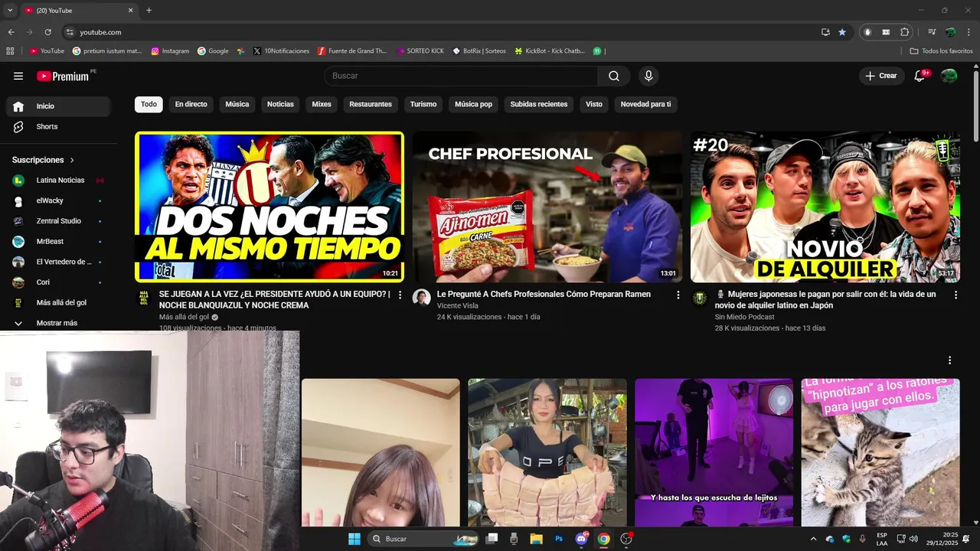
Task: Go to Inicio in the sidebar
Action: point(58,106)
